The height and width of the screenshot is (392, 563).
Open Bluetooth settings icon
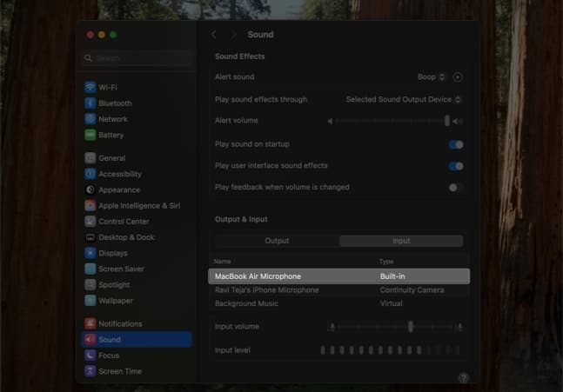(90, 103)
